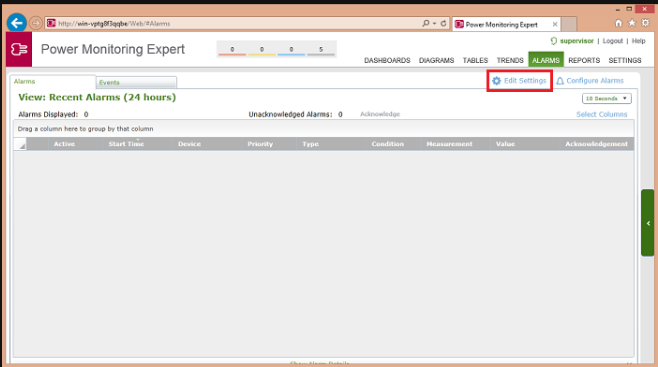
Task: Sort by the Device column header
Action: [189, 144]
